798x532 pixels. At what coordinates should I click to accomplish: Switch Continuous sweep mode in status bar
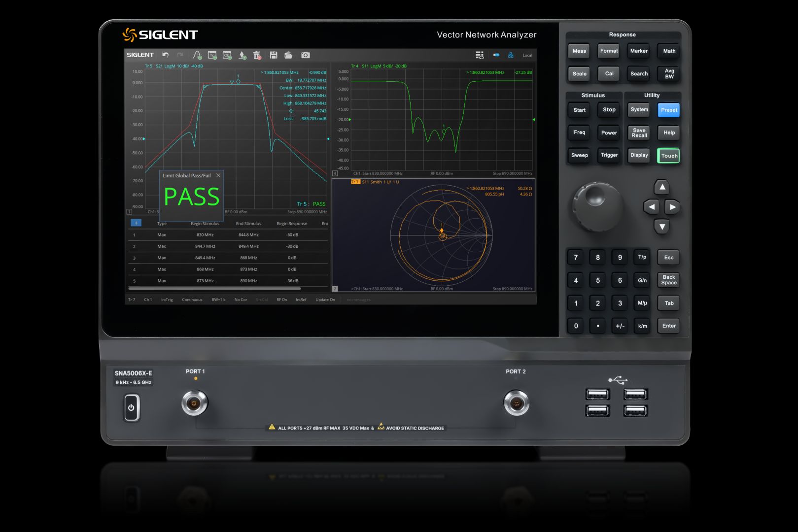click(x=192, y=299)
